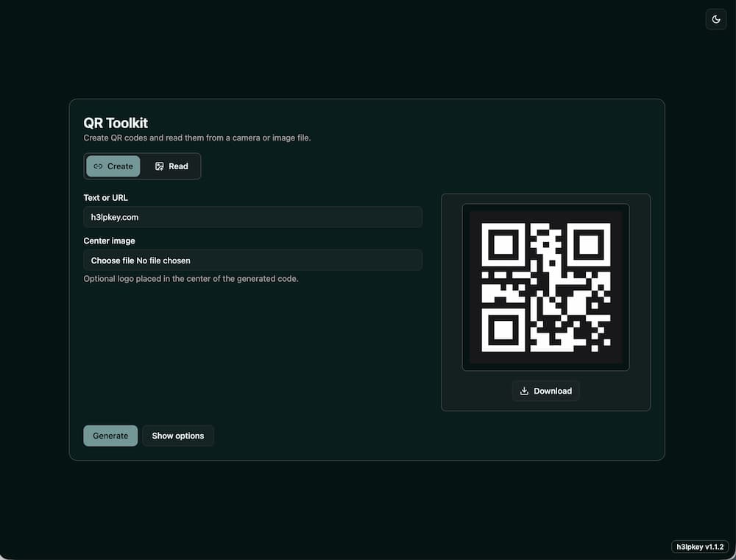The image size is (736, 560).
Task: Click the h3lpkey v1.1.2 version badge
Action: pyautogui.click(x=700, y=547)
